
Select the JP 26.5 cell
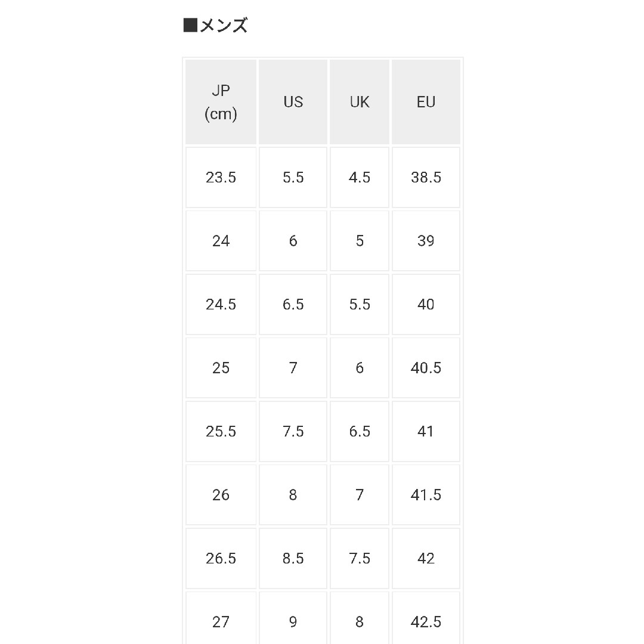click(x=221, y=559)
